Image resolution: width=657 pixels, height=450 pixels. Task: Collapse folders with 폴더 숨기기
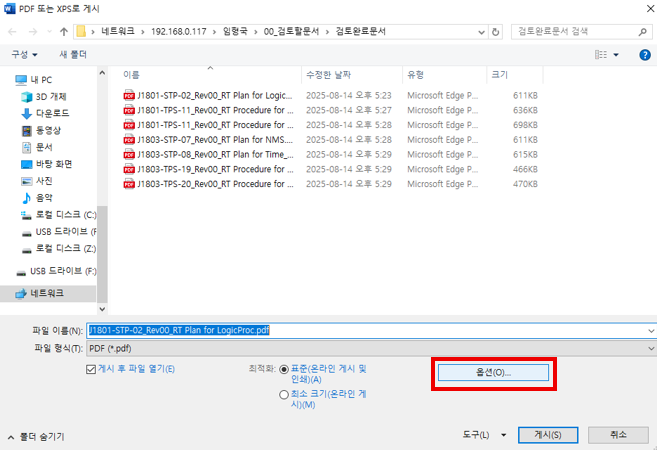click(36, 437)
